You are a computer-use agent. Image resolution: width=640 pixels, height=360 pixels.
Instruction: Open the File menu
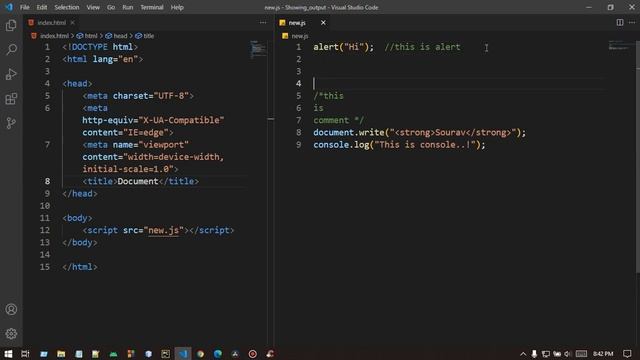pos(24,7)
